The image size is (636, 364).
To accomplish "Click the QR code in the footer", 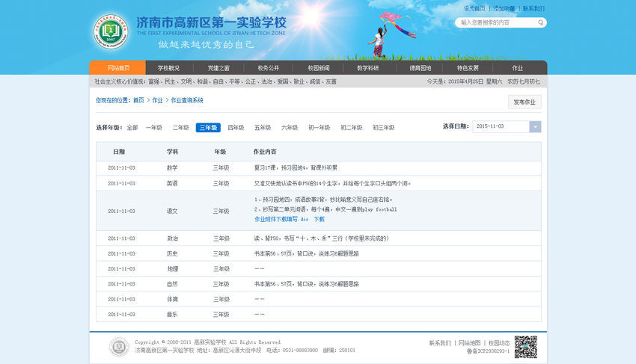I will pos(525,347).
